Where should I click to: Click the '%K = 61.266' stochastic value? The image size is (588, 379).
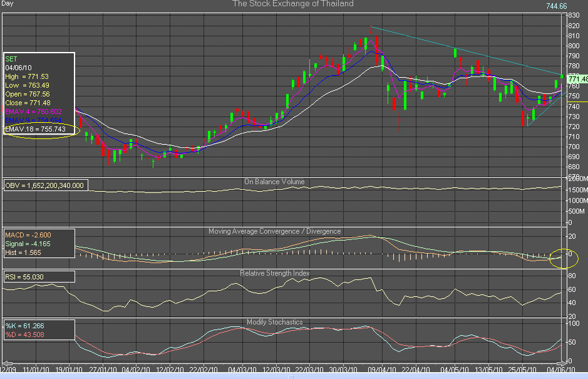point(25,326)
